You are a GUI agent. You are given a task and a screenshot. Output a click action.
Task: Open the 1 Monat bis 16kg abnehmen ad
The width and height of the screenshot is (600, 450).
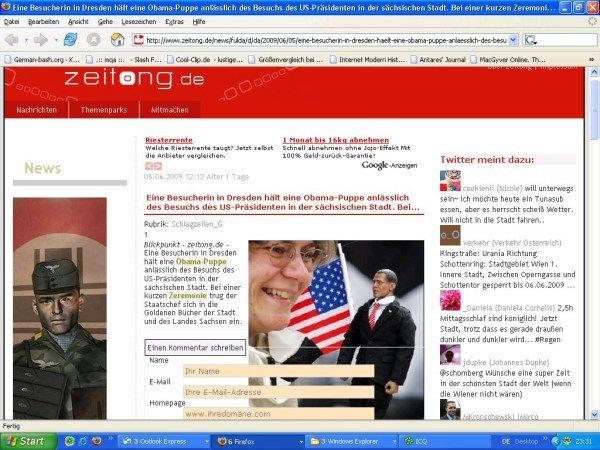336,140
